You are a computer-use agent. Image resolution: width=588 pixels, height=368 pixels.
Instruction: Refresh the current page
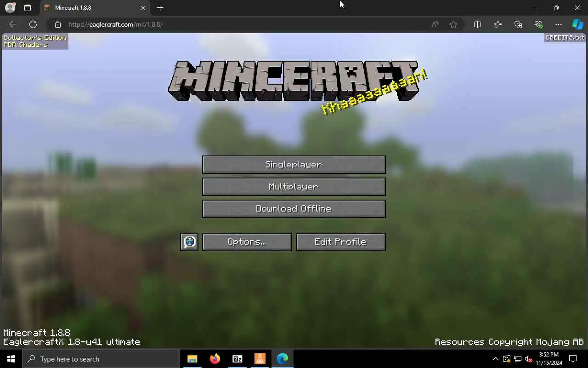[33, 24]
